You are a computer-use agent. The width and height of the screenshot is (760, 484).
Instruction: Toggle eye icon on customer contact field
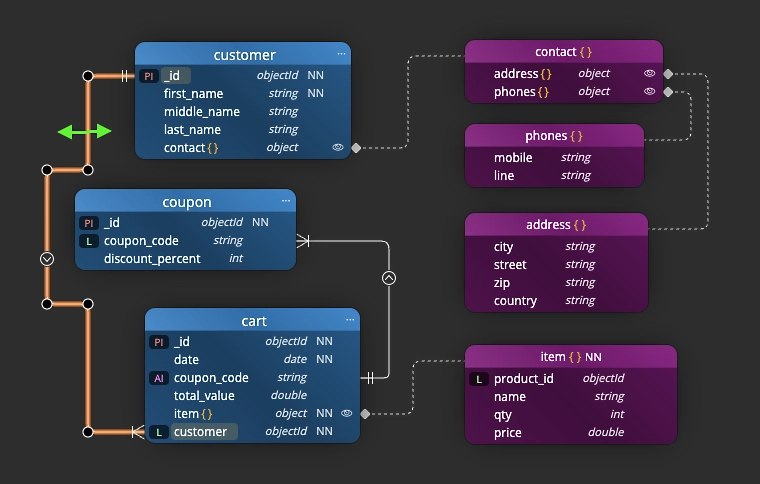point(338,147)
